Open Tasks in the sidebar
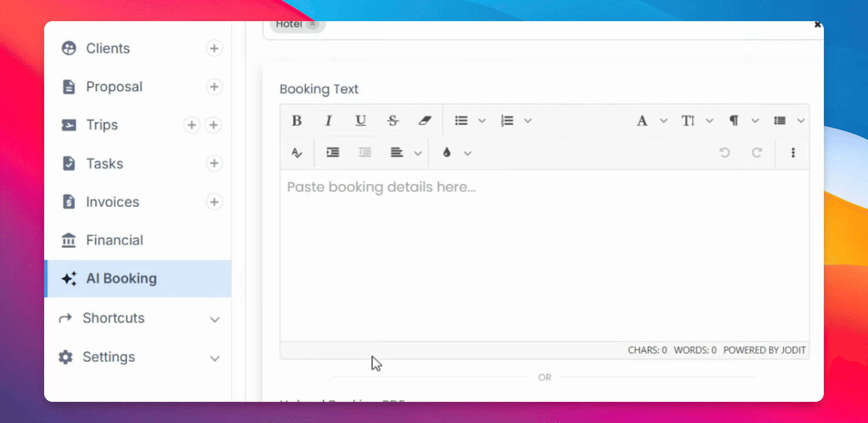Viewport: 868px width, 423px height. (105, 163)
